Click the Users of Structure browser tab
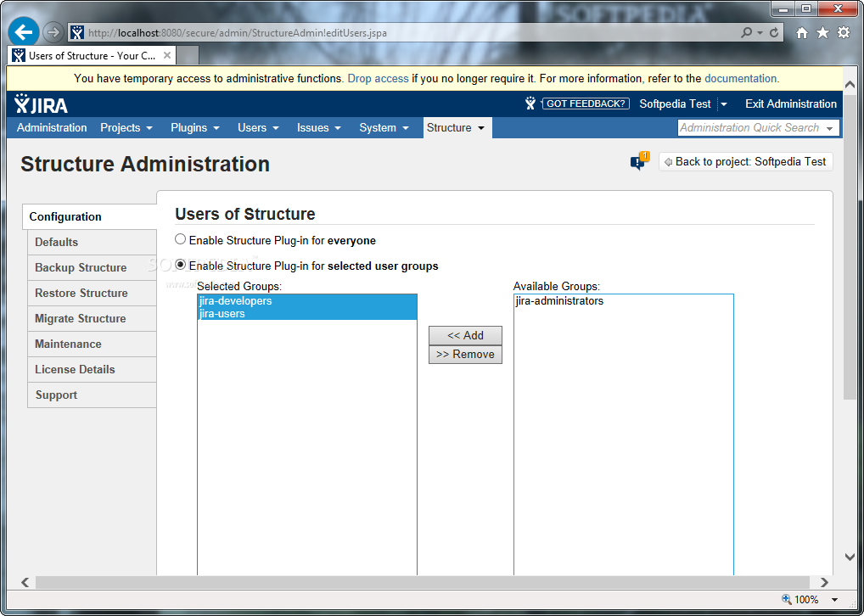This screenshot has height=616, width=864. 92,56
